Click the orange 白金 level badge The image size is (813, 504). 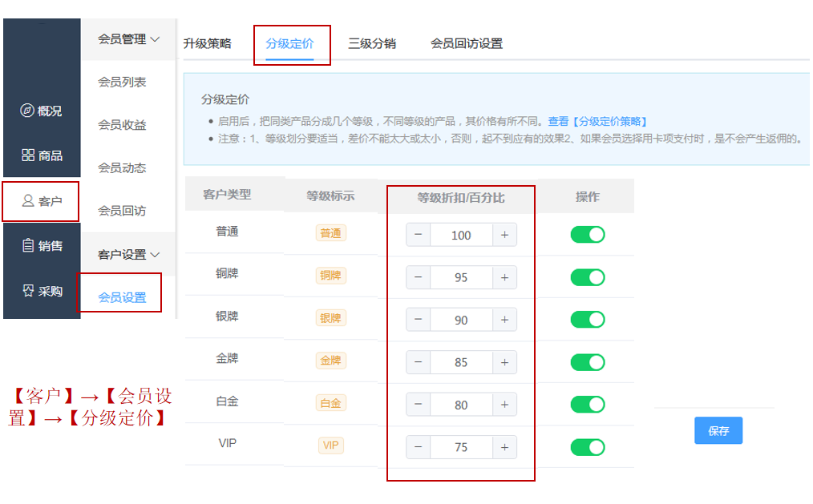point(331,403)
